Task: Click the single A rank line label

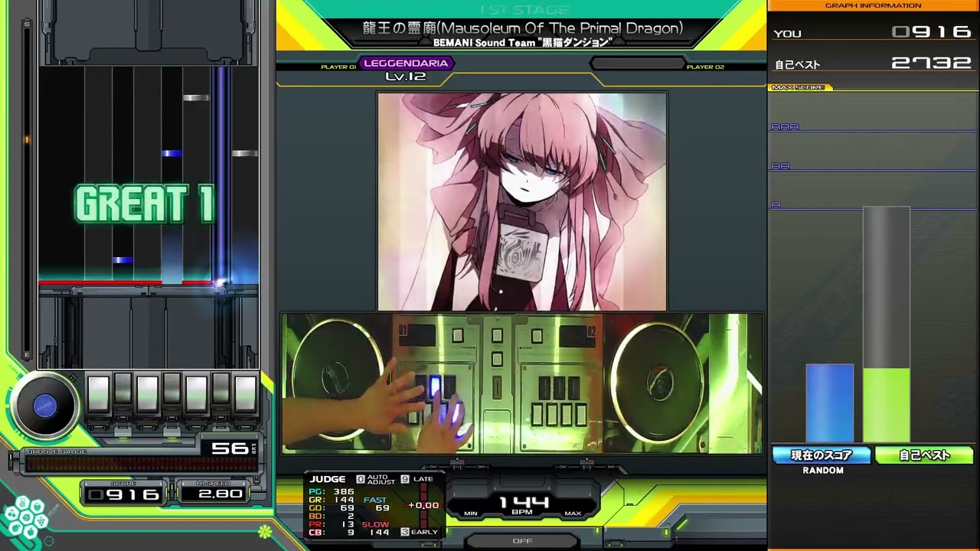Action: tap(776, 205)
